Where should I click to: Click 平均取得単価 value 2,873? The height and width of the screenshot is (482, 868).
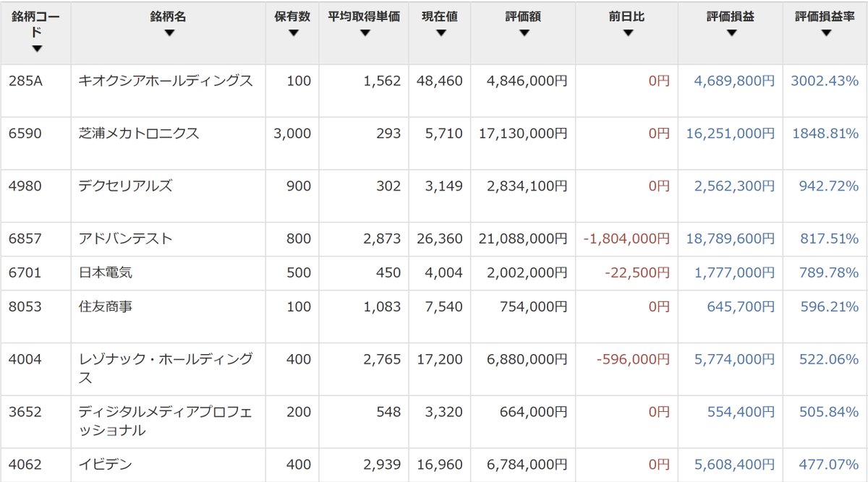(x=382, y=238)
